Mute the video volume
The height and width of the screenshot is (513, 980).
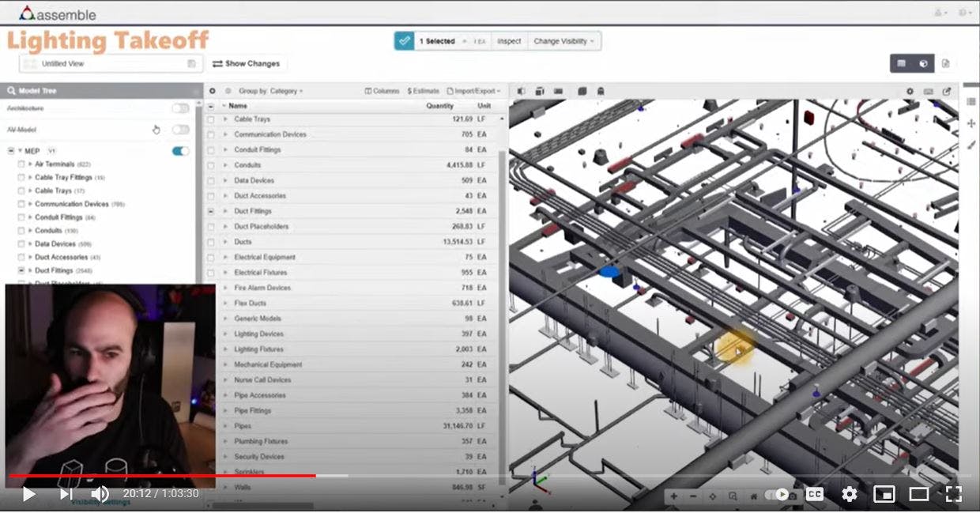coord(100,494)
